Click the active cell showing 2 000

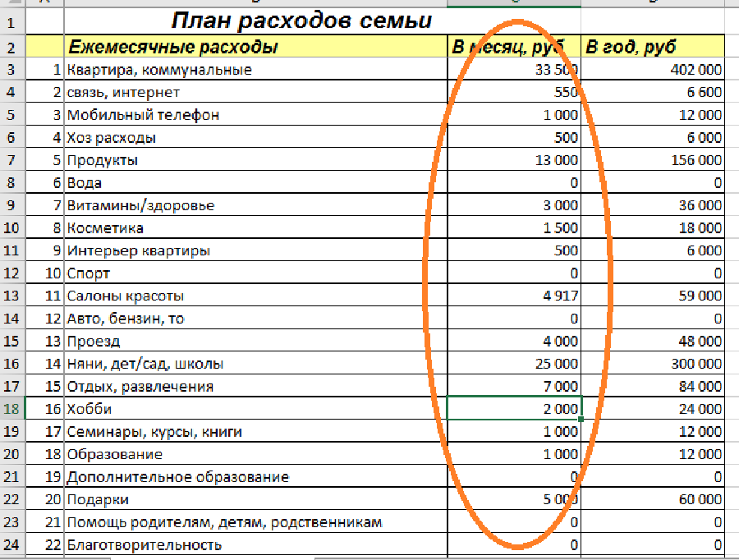[x=514, y=408]
